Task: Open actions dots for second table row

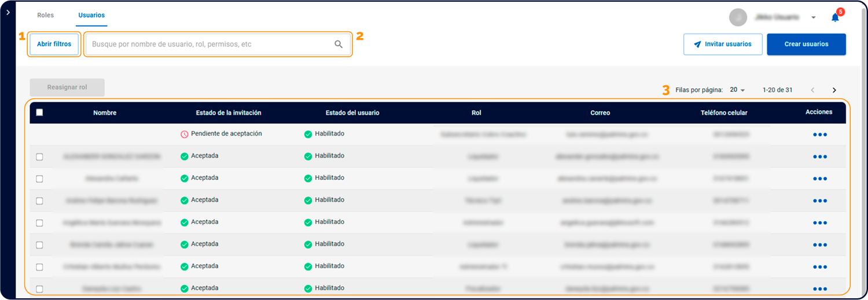Action: coord(819,157)
